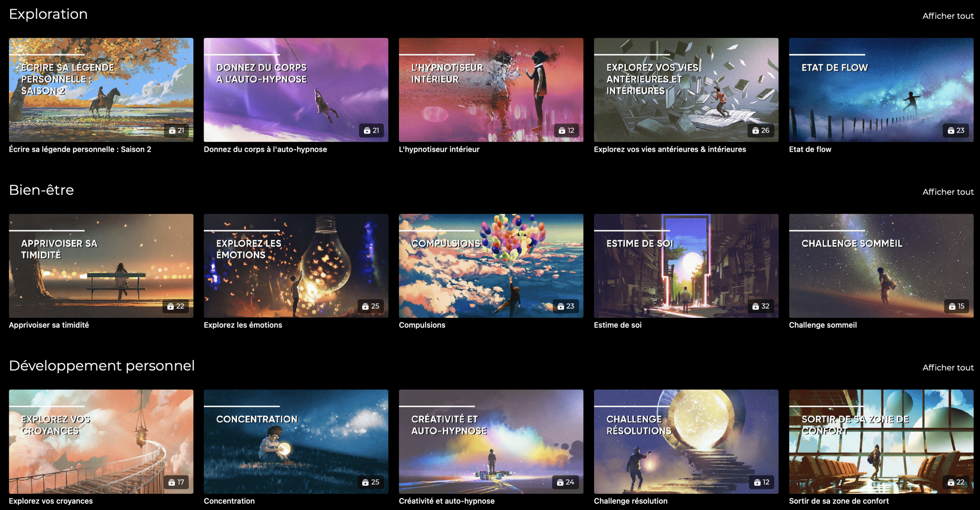Viewport: 980px width, 510px height.
Task: Open the Explorez les émotions lightbulb card
Action: 296,266
